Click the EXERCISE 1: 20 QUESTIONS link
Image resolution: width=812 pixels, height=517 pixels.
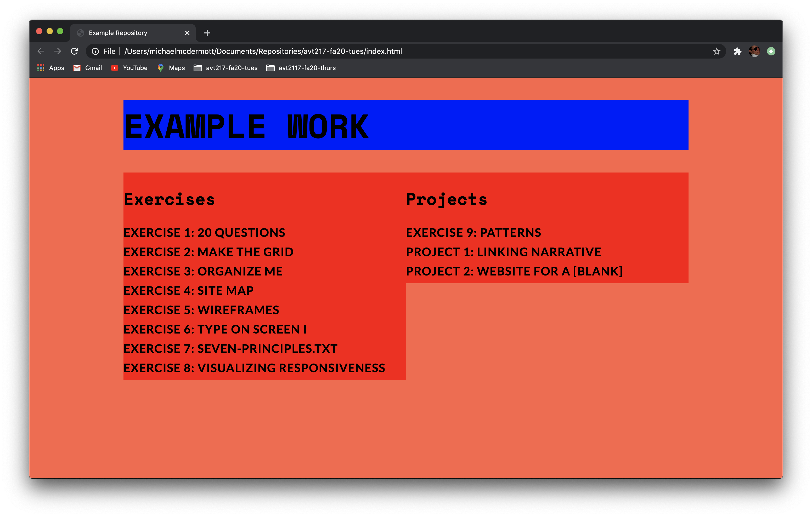204,232
